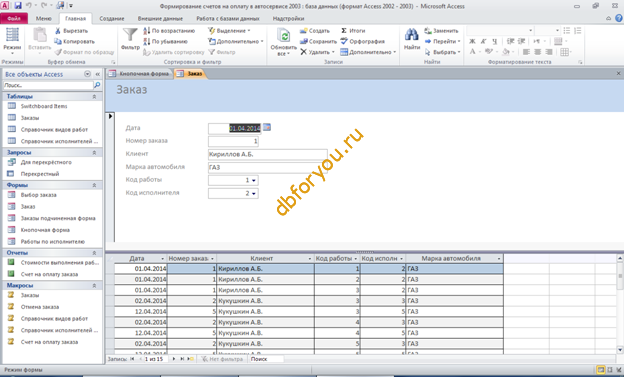Viewport: 624px width, 377px height.
Task: Sort ascending with По возрастанию
Action: pyautogui.click(x=169, y=31)
